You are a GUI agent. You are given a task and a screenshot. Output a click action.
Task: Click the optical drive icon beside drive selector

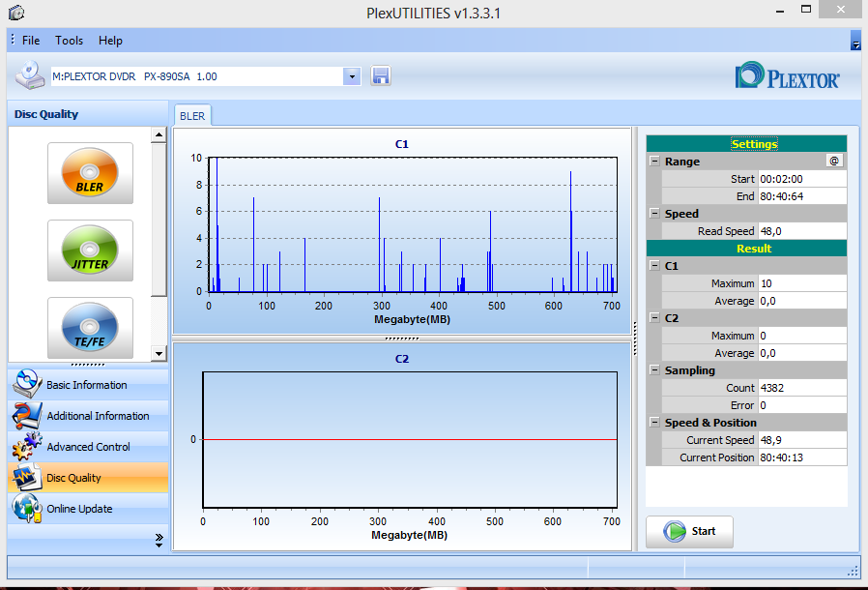[30, 75]
